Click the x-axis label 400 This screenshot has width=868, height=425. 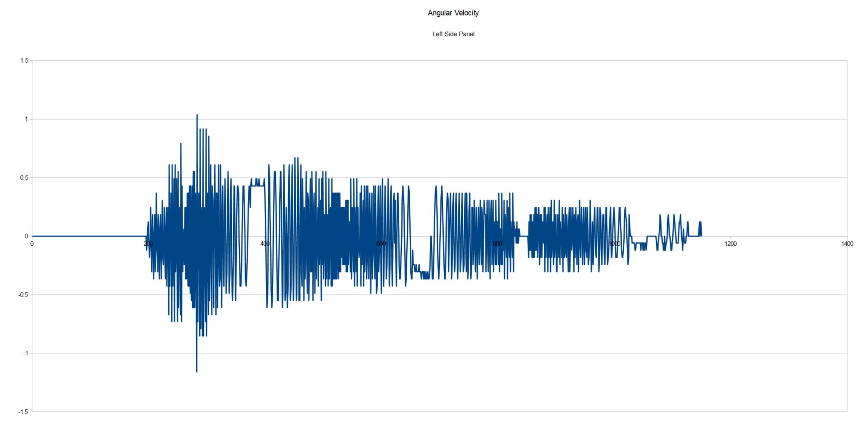click(265, 244)
